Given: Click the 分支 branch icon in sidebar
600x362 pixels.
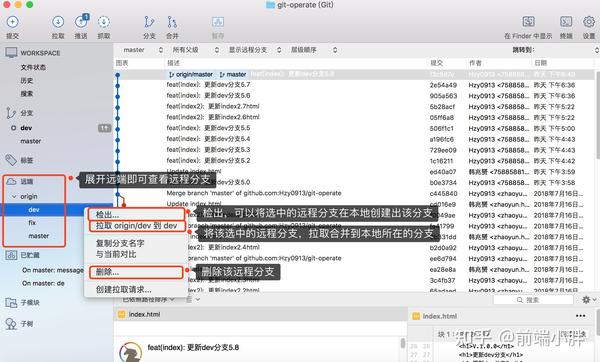Looking at the screenshot, I should (x=11, y=113).
